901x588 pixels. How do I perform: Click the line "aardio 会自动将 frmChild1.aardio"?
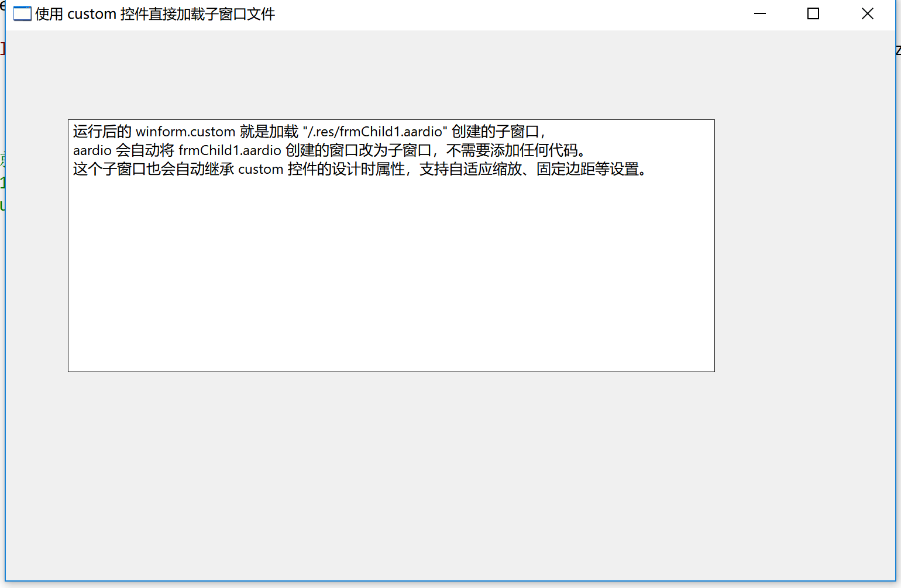point(329,150)
